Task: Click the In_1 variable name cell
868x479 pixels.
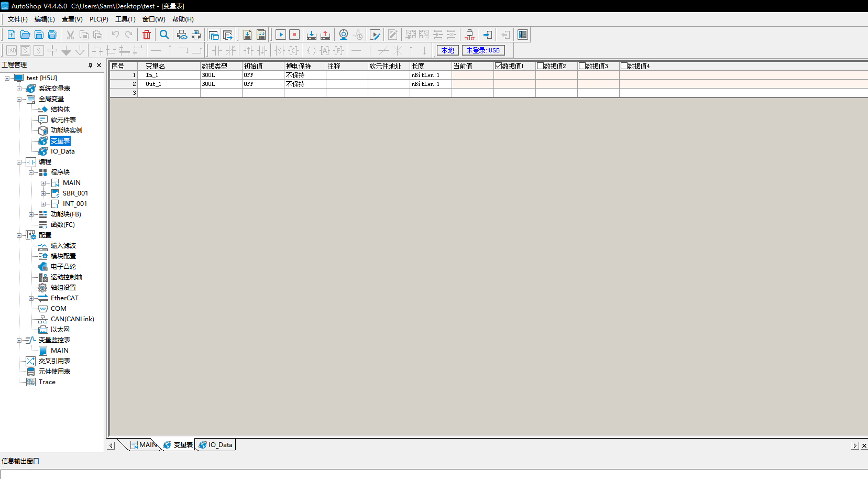Action: pos(169,75)
